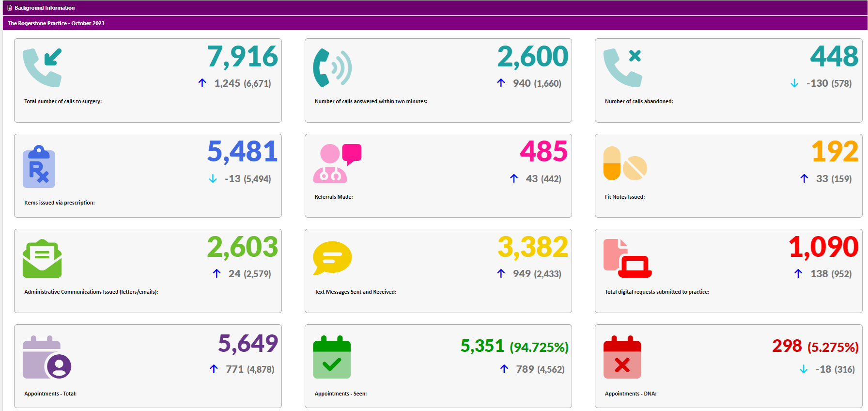This screenshot has height=411, width=868.
Task: Click the change figure 138 (952)
Action: (831, 274)
